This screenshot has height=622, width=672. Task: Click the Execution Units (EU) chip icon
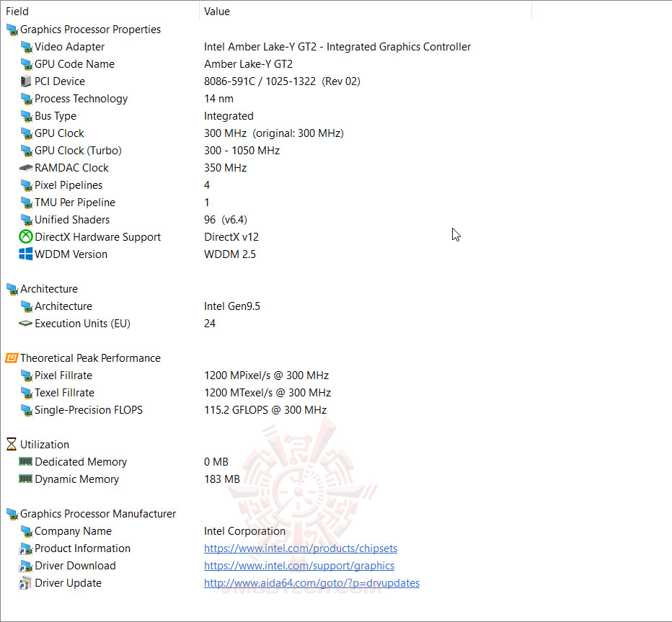pos(26,324)
